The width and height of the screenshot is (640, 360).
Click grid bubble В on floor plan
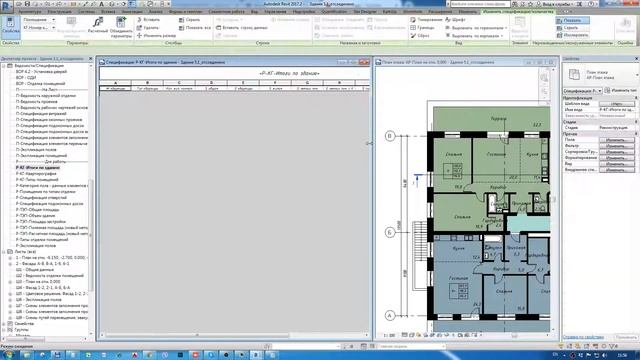(390, 136)
